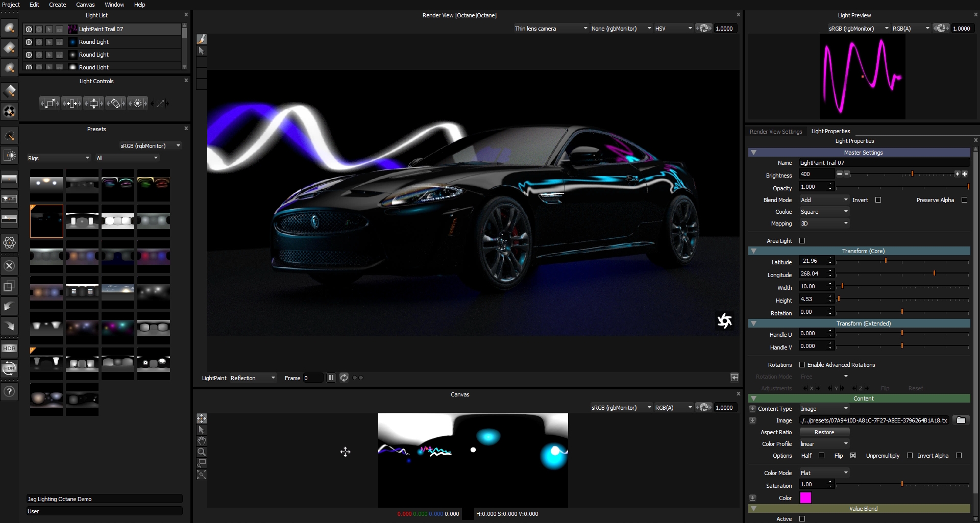Open the Create menu
This screenshot has height=523, width=980.
pyautogui.click(x=57, y=5)
